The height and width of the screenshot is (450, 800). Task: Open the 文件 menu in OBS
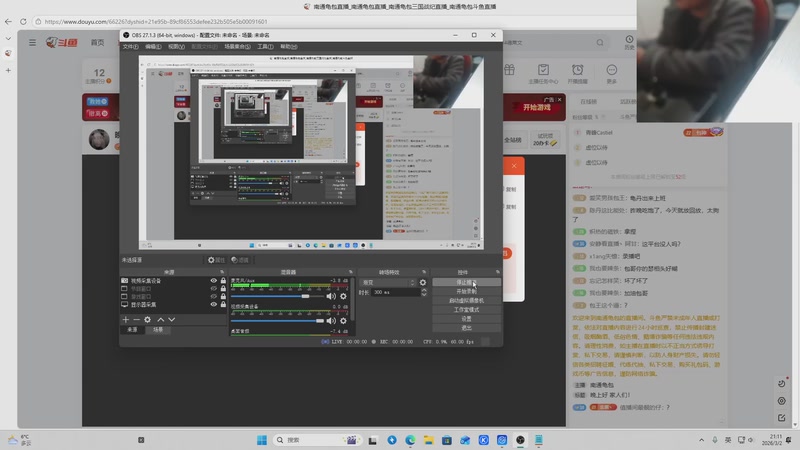tap(130, 46)
